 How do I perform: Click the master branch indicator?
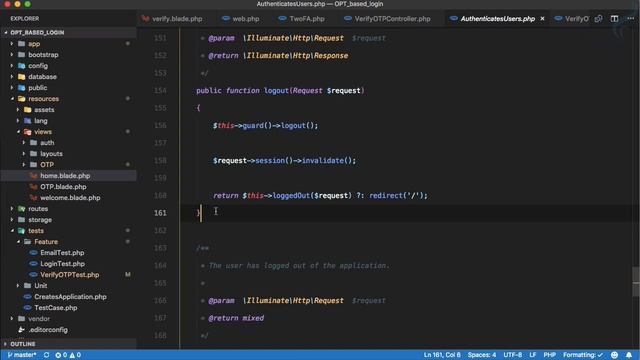point(22,355)
